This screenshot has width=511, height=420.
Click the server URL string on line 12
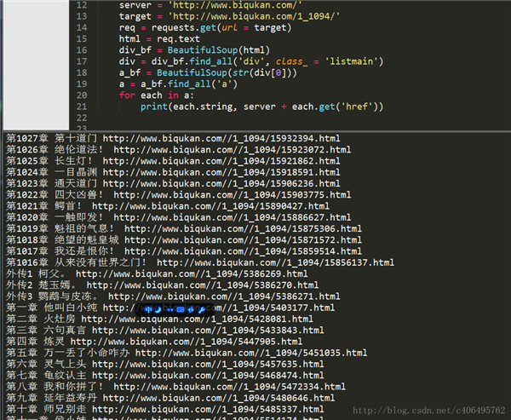pyautogui.click(x=235, y=5)
